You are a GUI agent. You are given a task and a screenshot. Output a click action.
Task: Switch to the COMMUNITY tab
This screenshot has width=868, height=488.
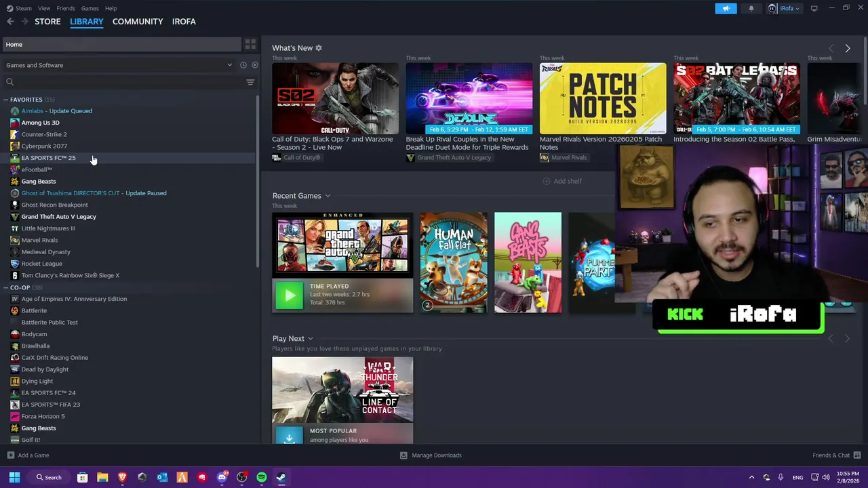tap(138, 22)
